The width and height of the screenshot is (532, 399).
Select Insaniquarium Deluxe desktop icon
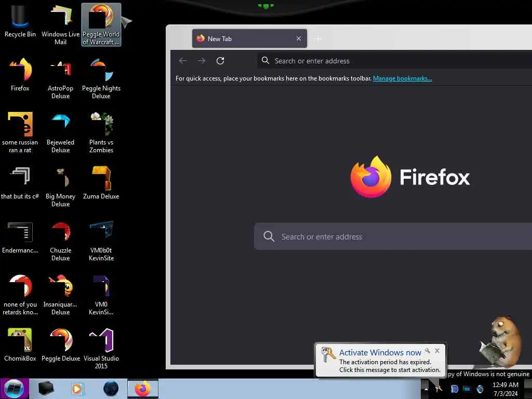(60, 295)
